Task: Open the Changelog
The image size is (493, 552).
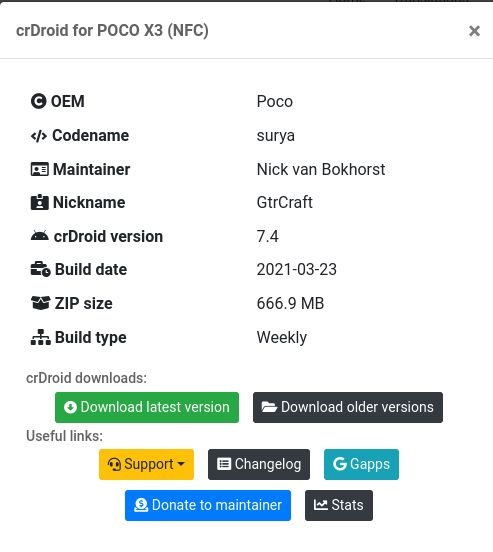Action: pyautogui.click(x=259, y=464)
